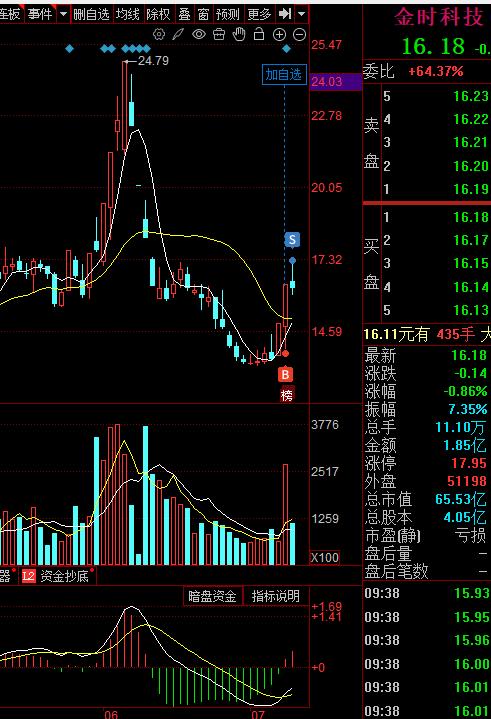491x719 pixels.
Task: Click the X100 volume scale label
Action: tap(325, 558)
